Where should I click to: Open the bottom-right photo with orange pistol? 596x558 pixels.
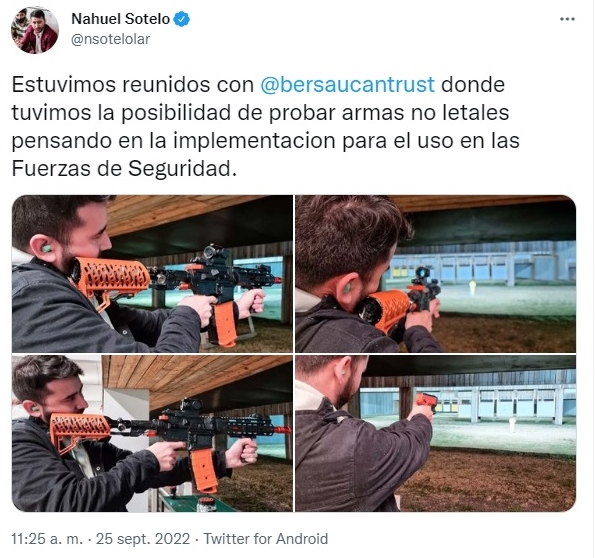tap(436, 433)
